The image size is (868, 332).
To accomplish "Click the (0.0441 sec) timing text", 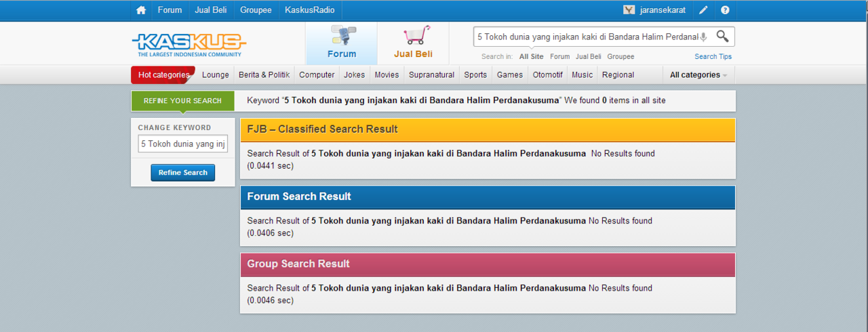I will coord(271,165).
